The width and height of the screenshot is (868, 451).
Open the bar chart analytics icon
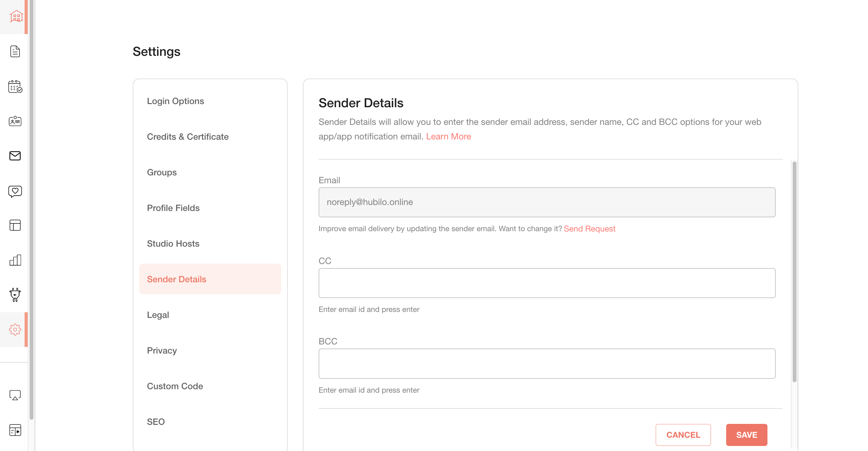pos(15,260)
